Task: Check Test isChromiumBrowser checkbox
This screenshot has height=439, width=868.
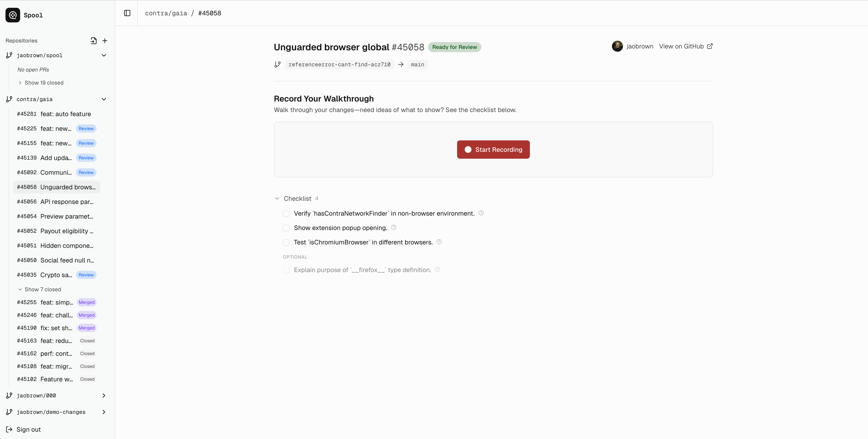Action: (286, 242)
